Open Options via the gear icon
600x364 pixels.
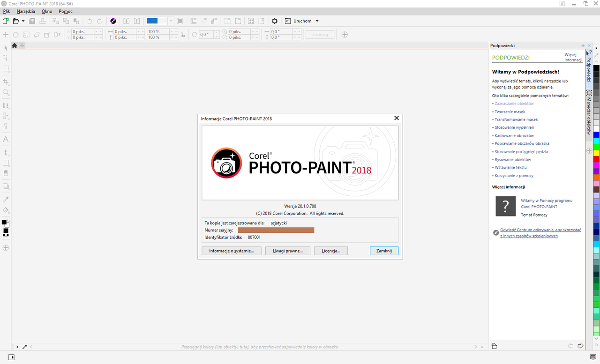coord(275,21)
